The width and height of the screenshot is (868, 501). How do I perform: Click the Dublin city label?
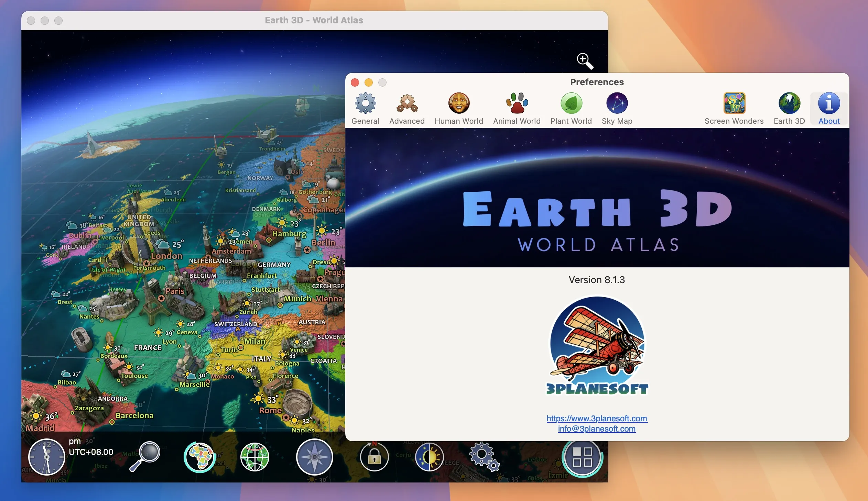[80, 235]
